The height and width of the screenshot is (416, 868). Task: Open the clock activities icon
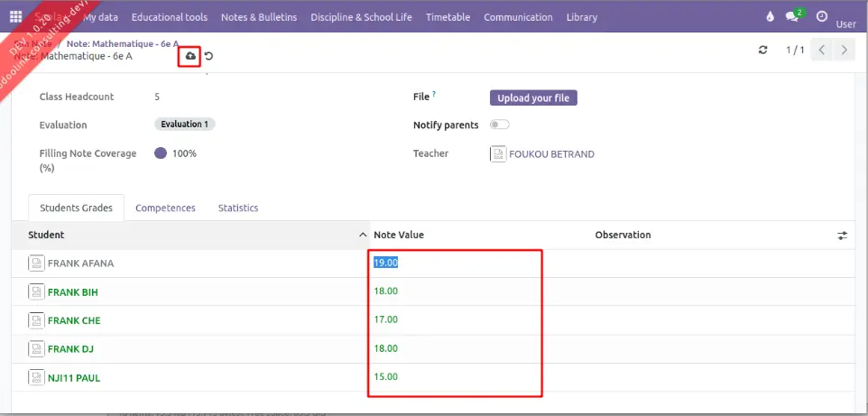821,16
